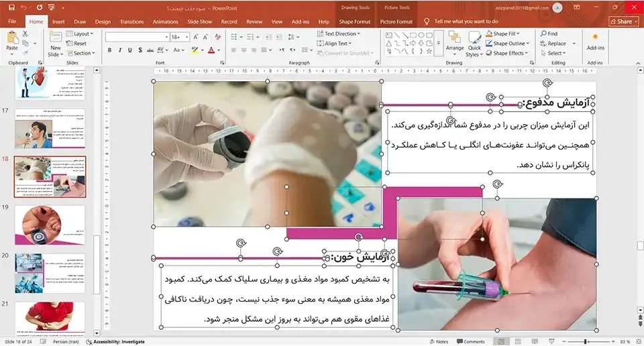Image resolution: width=644 pixels, height=346 pixels.
Task: Clear all text formatting
Action: click(x=217, y=37)
